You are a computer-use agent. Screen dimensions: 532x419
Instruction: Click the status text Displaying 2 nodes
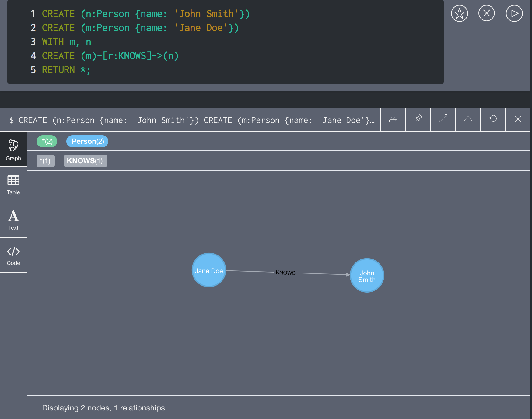pos(104,408)
